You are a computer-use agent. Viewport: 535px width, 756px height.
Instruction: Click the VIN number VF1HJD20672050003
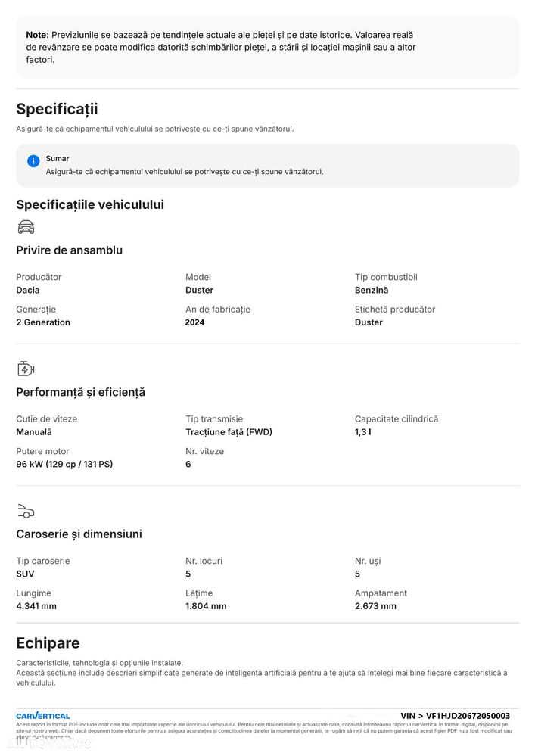click(x=468, y=716)
